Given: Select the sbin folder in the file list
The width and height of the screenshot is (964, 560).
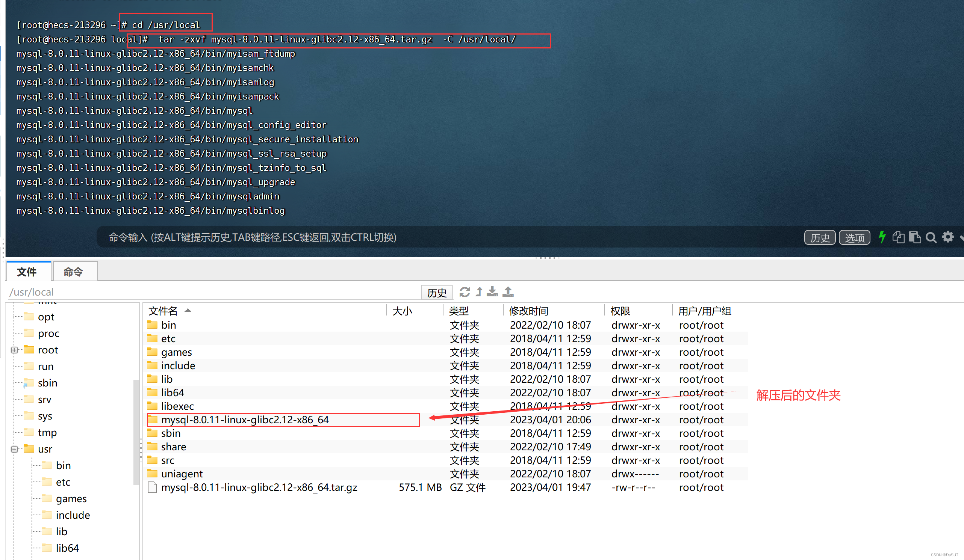Looking at the screenshot, I should [x=171, y=433].
